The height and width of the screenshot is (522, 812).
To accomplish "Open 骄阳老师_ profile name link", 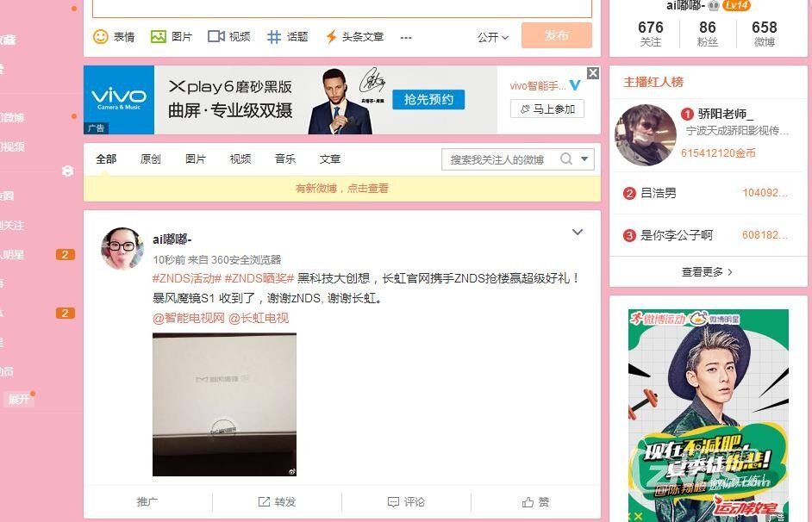I will (726, 114).
